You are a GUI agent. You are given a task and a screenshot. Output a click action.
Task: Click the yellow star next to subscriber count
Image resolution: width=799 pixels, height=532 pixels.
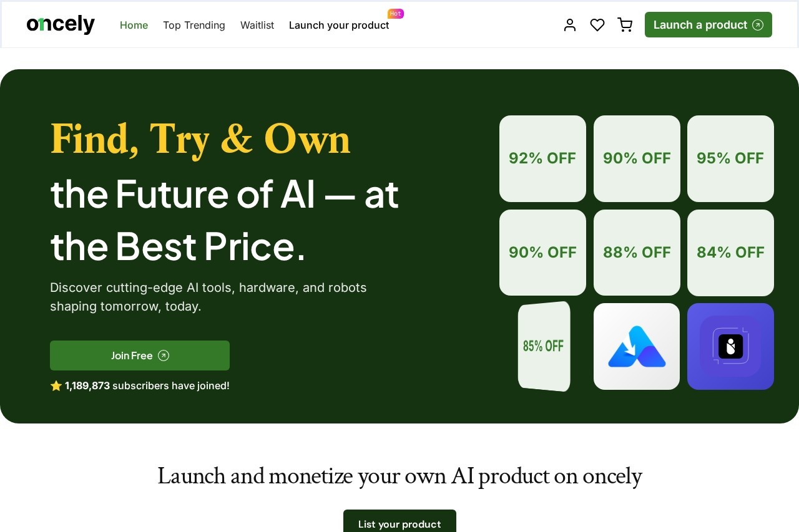56,386
